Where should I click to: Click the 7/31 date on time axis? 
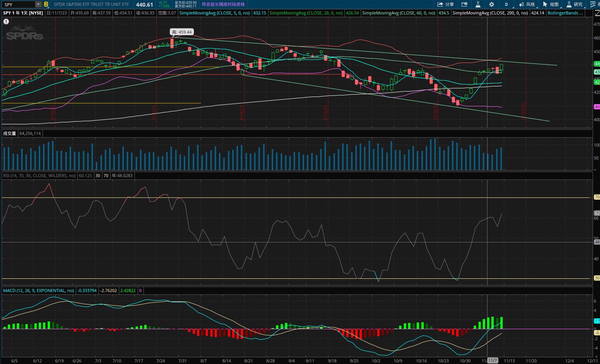click(182, 360)
